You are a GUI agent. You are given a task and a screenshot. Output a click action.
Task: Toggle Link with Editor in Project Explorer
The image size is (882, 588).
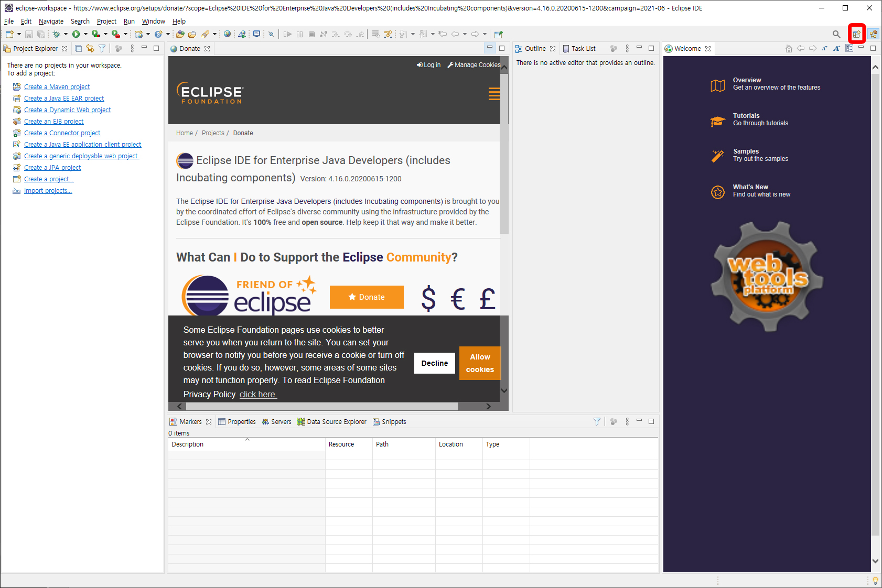(90, 48)
